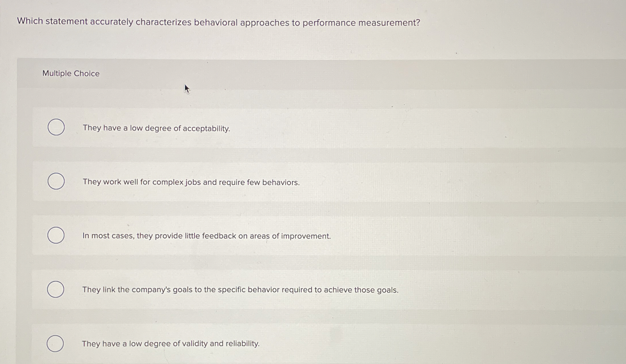Click the answer text about low validity and reliability

tap(170, 344)
